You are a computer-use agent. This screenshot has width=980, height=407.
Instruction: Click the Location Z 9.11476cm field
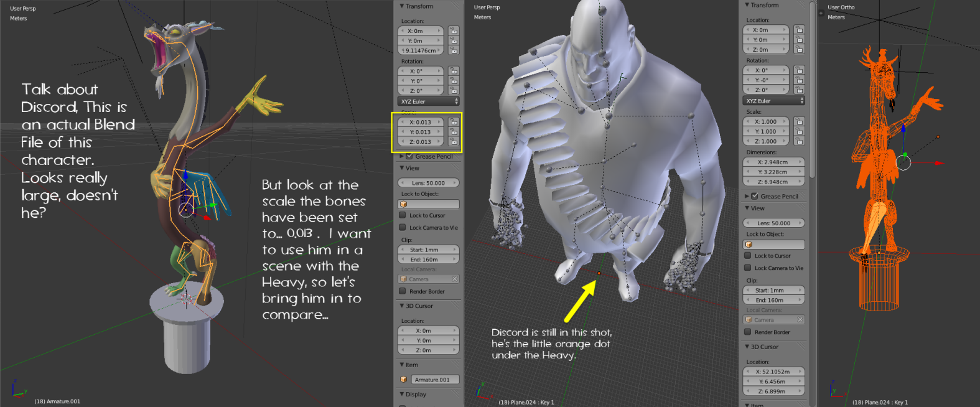(x=421, y=50)
